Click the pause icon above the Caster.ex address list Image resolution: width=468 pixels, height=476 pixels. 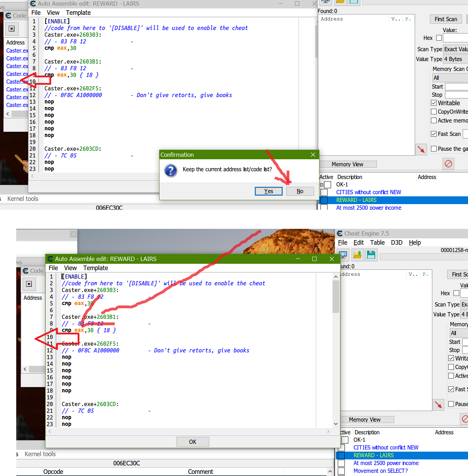pyautogui.click(x=12, y=29)
